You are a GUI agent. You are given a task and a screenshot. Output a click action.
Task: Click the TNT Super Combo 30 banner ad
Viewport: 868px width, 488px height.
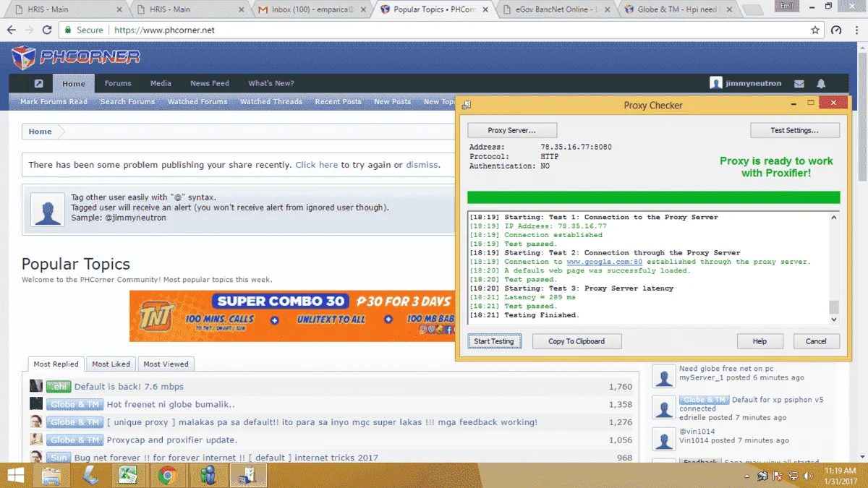[292, 316]
